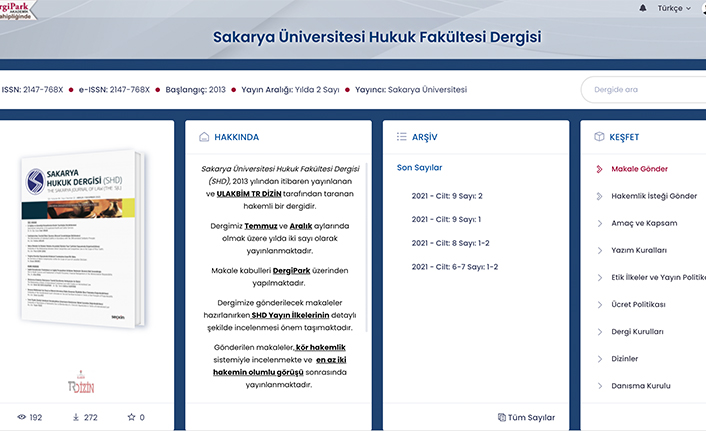Open Tüm Sayılar all issues link
Image resolution: width=706 pixels, height=431 pixels.
(531, 417)
